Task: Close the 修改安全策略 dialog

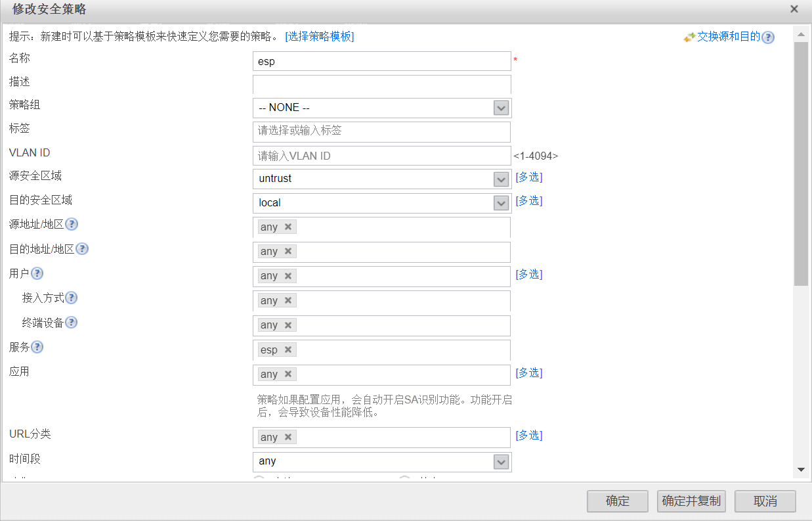Action: click(794, 9)
